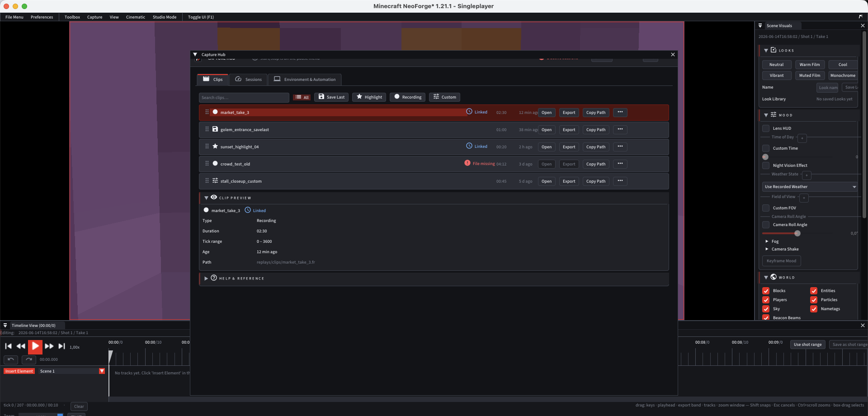
Task: Play the timeline with the red play button
Action: point(35,346)
